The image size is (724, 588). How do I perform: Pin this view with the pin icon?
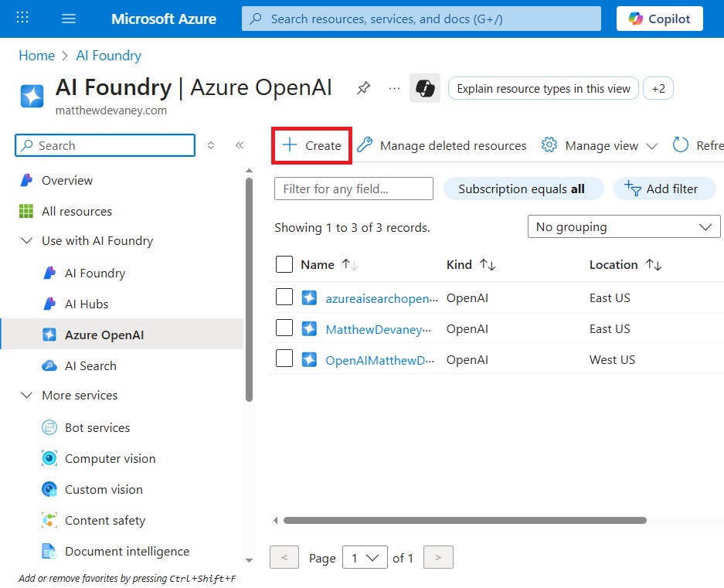363,88
